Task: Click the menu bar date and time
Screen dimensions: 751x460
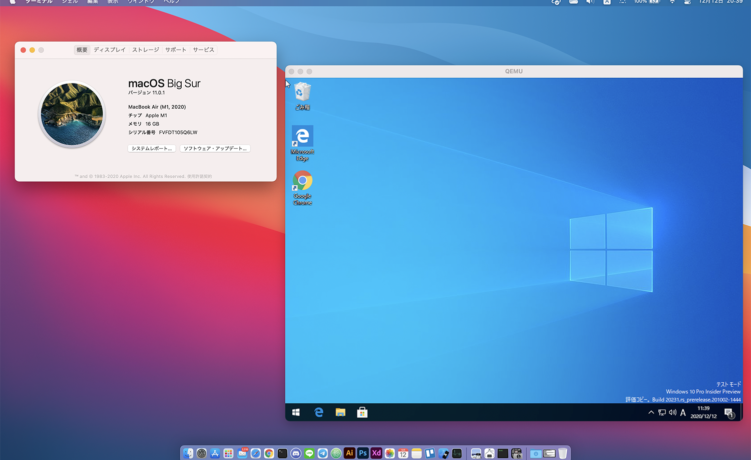Action: tap(721, 1)
